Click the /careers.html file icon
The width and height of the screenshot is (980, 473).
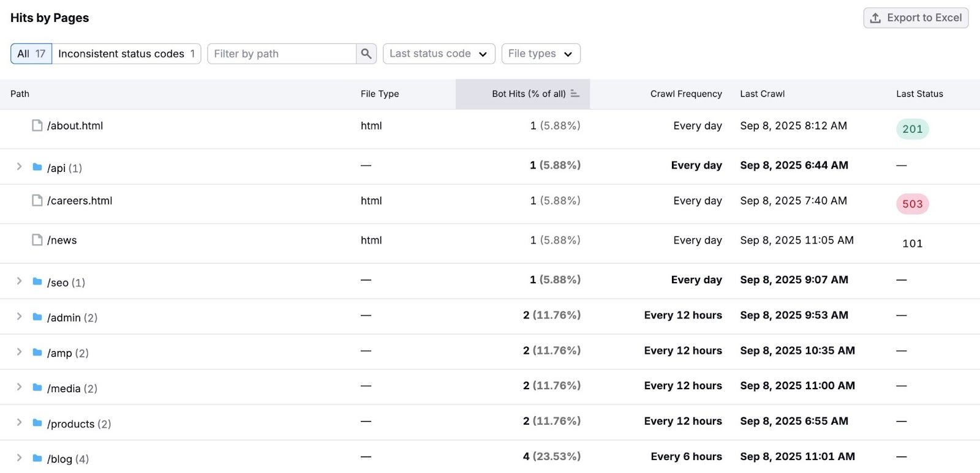pyautogui.click(x=37, y=201)
